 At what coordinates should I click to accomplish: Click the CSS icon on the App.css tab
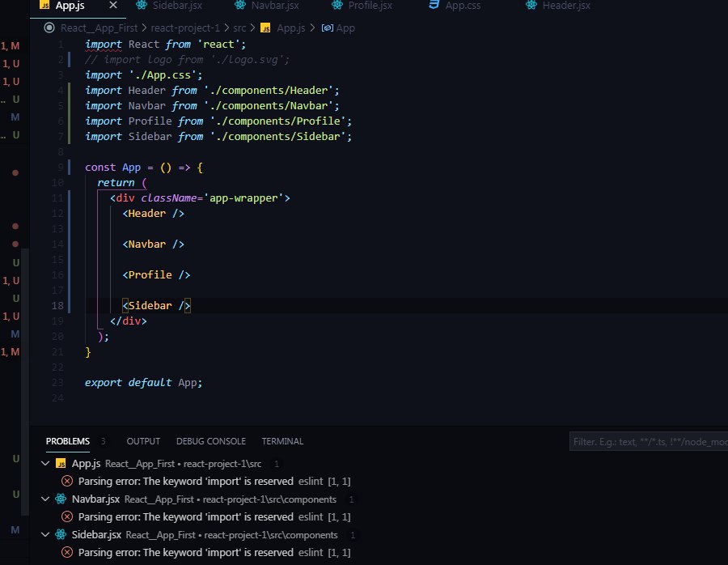(434, 6)
